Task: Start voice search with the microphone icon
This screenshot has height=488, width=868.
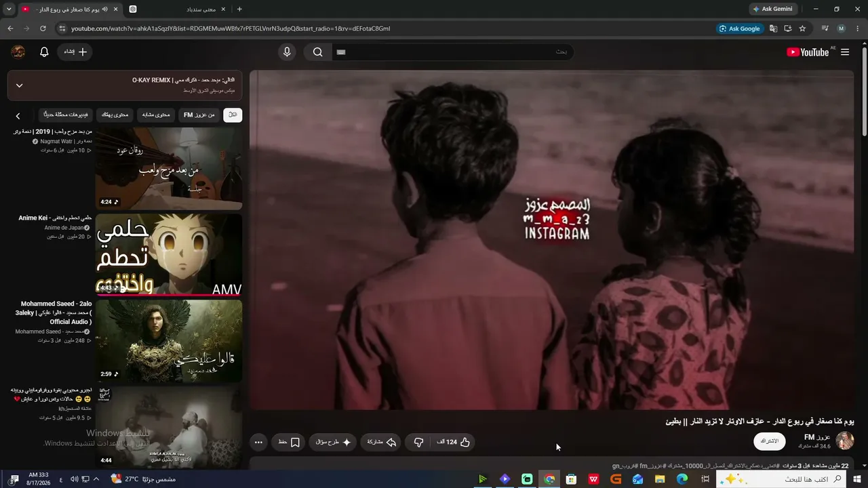Action: 287,52
